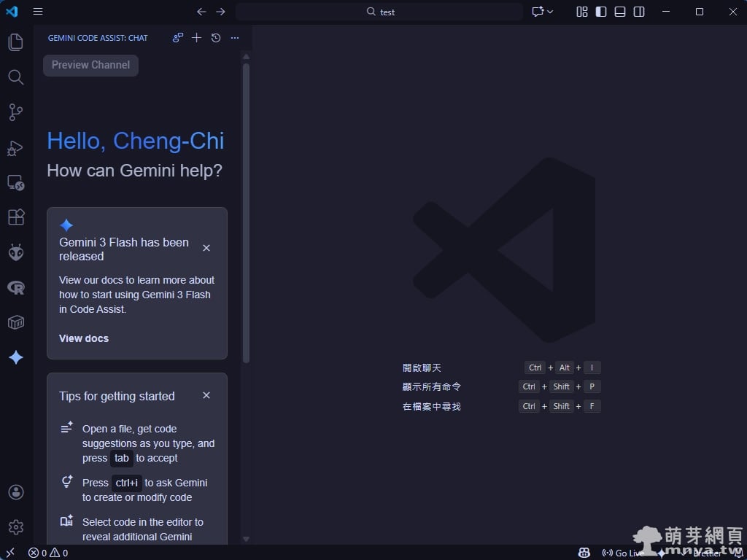Open Gemini chat more actions menu
The image size is (747, 560).
[x=235, y=38]
